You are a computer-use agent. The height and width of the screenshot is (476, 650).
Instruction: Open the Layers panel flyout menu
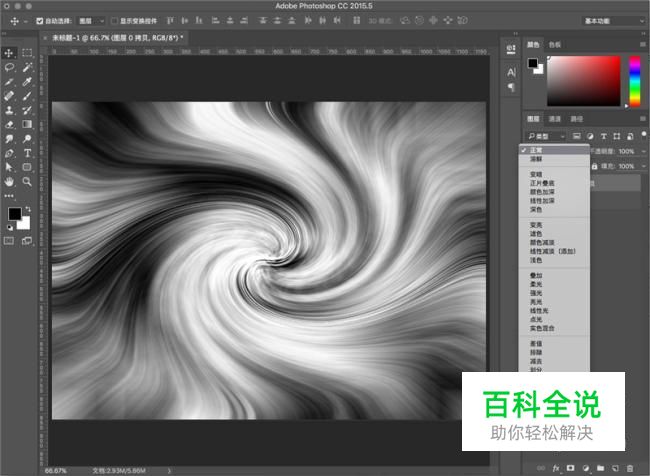point(643,119)
